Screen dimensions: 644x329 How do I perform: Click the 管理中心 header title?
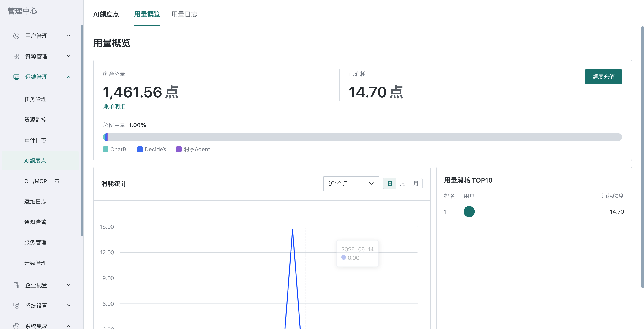coord(22,11)
